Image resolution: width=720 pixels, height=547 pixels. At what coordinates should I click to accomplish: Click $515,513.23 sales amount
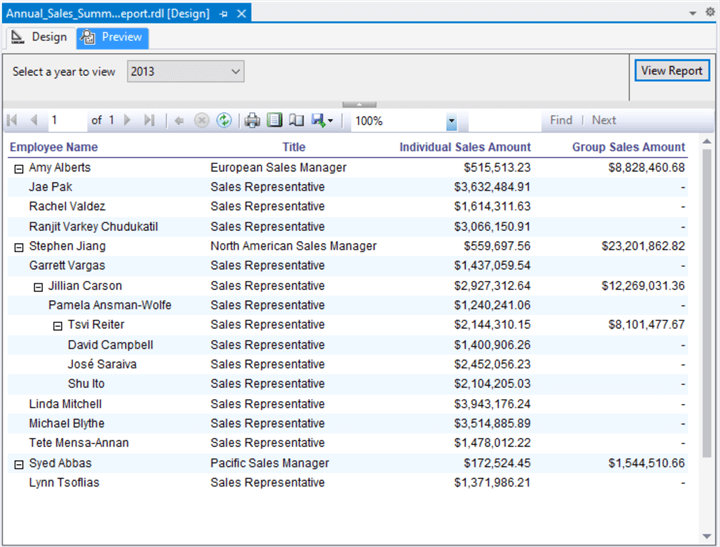tap(497, 168)
